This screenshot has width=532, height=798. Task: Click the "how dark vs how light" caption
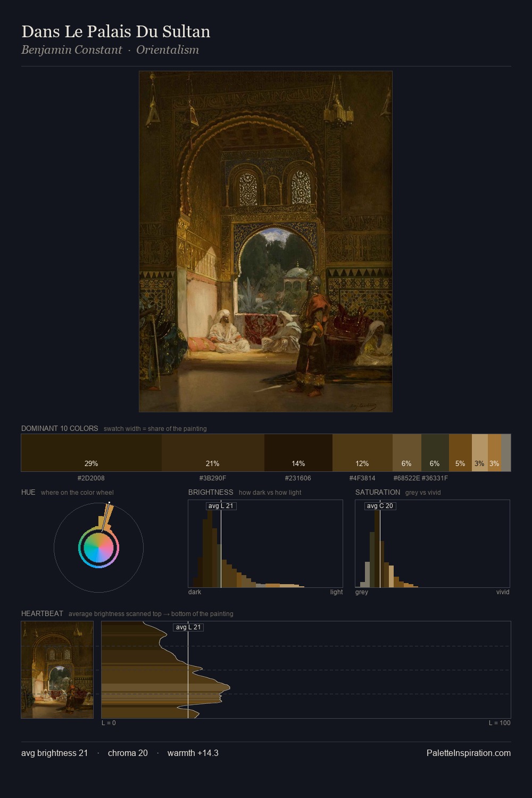270,493
